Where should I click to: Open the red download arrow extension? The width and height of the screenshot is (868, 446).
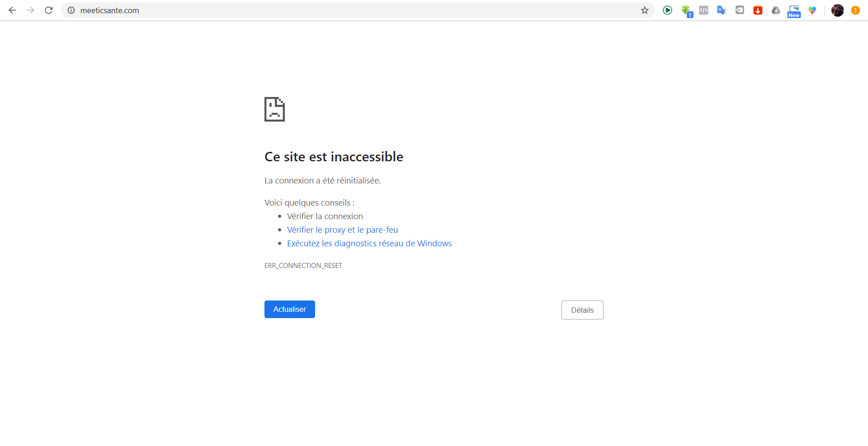coord(758,10)
